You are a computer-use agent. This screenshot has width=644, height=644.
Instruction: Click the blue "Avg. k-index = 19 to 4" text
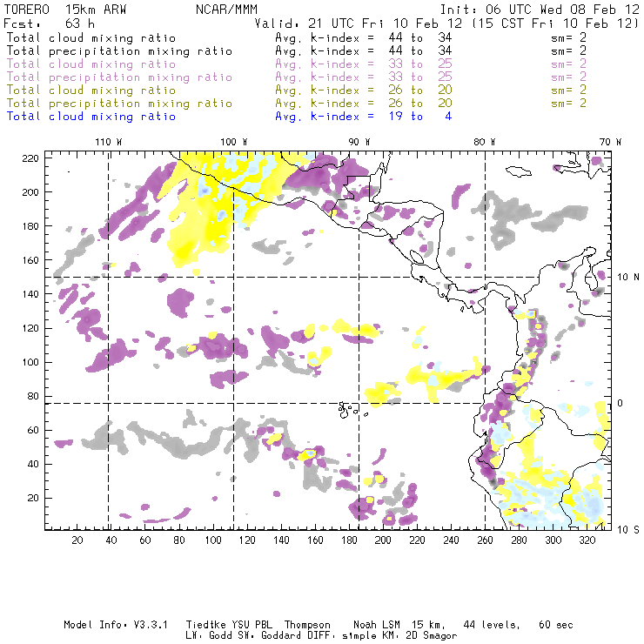(x=364, y=117)
